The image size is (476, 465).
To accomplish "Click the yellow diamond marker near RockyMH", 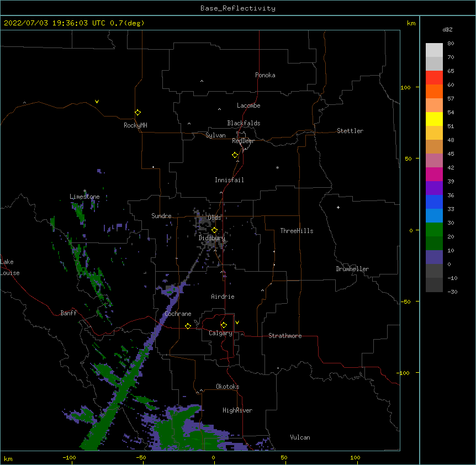I will pos(138,113).
